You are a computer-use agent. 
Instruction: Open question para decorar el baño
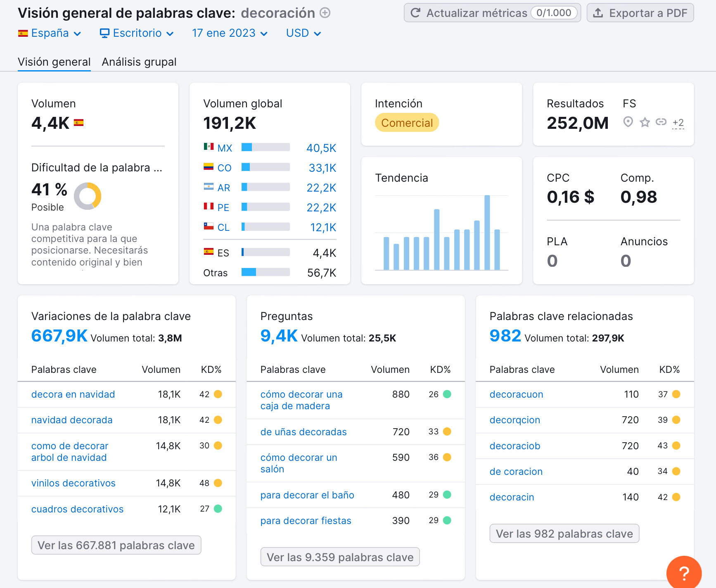307,495
